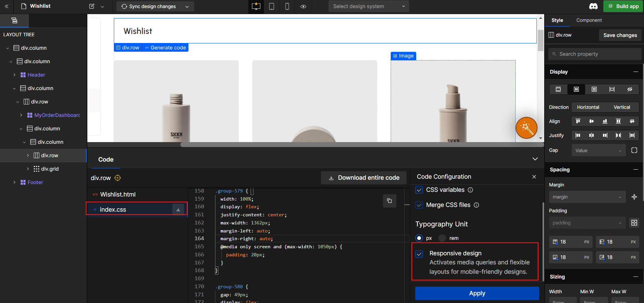
Task: Open the Select design system dropdown
Action: click(x=369, y=6)
